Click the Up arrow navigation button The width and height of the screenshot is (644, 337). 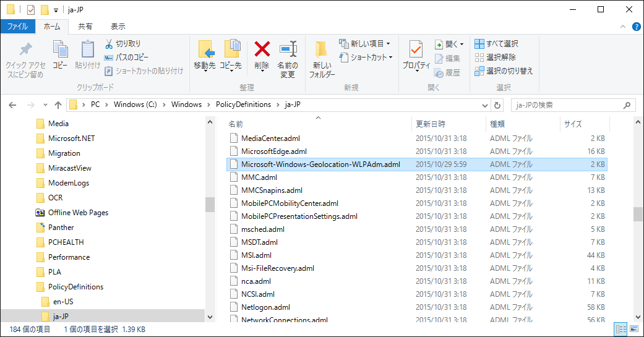click(58, 105)
